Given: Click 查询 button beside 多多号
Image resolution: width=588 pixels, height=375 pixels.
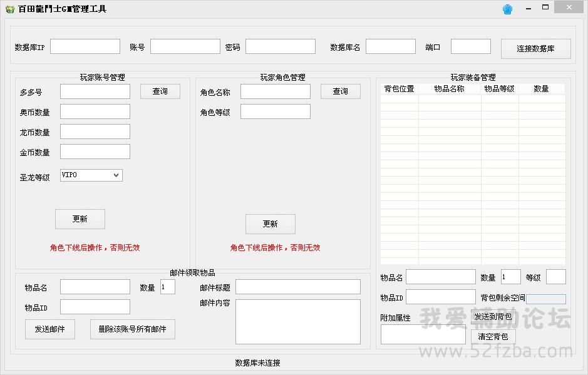Looking at the screenshot, I should tap(160, 91).
